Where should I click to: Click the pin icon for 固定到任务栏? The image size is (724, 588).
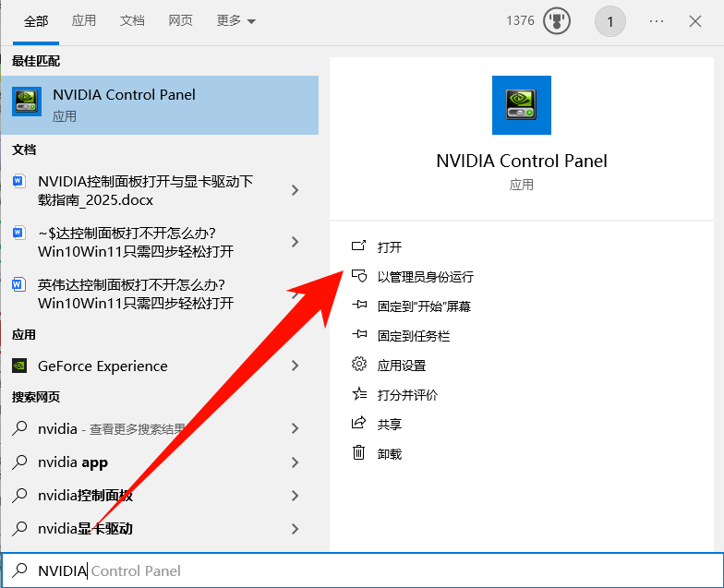pyautogui.click(x=358, y=334)
